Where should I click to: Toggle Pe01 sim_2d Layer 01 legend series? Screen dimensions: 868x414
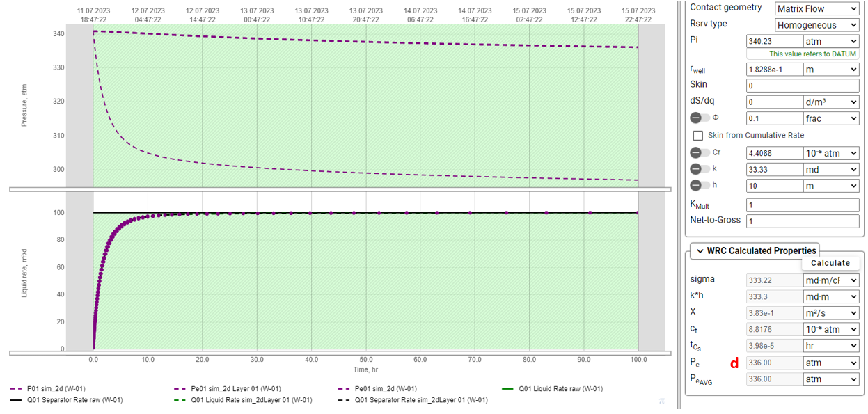point(227,389)
